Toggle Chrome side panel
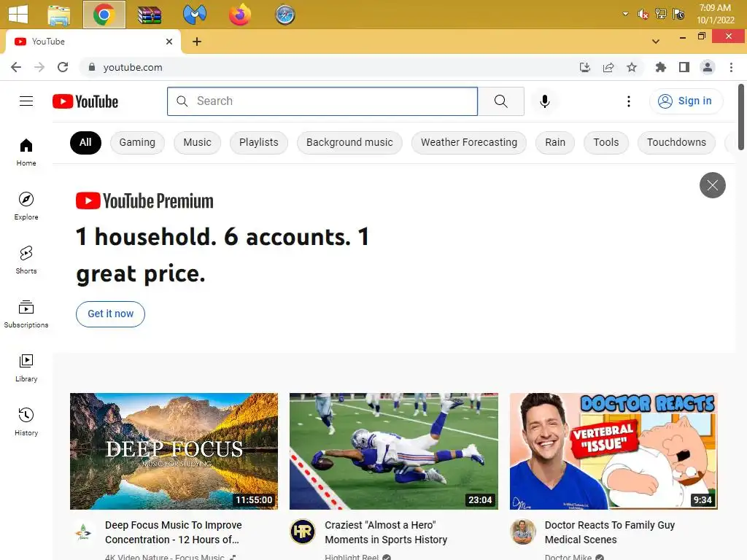This screenshot has height=560, width=747. coord(684,67)
